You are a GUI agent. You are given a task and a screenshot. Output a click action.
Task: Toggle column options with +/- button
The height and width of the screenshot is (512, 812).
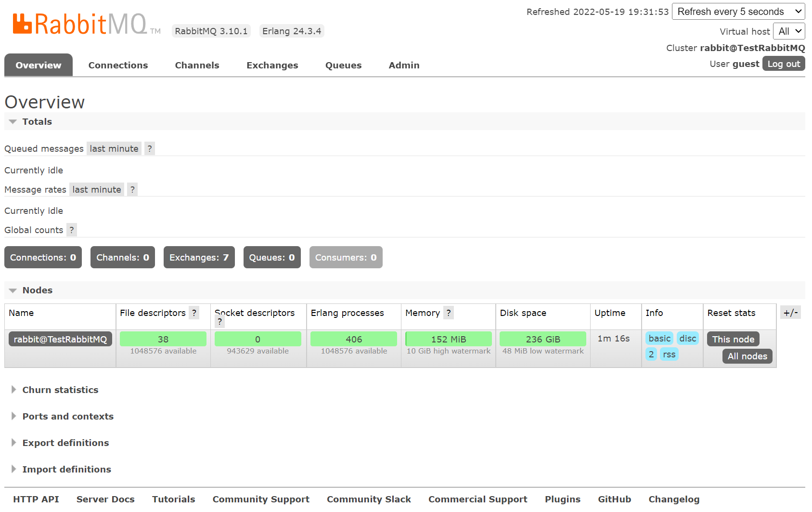790,313
